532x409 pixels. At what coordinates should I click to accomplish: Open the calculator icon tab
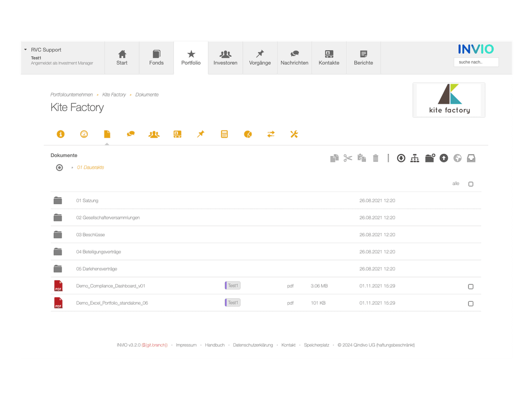click(x=224, y=134)
